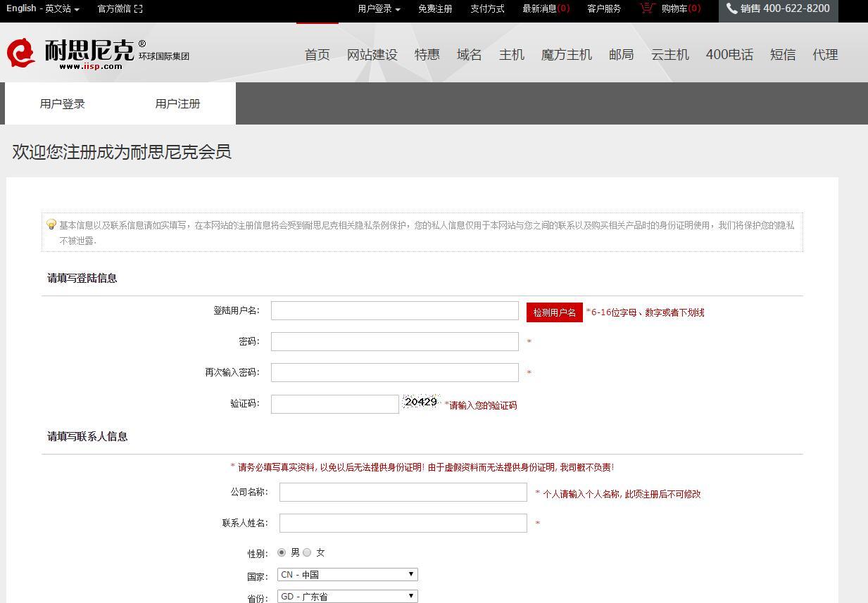The height and width of the screenshot is (603, 868).
Task: Click the hint 6-16位字母、数字或者下划线
Action: 648,312
